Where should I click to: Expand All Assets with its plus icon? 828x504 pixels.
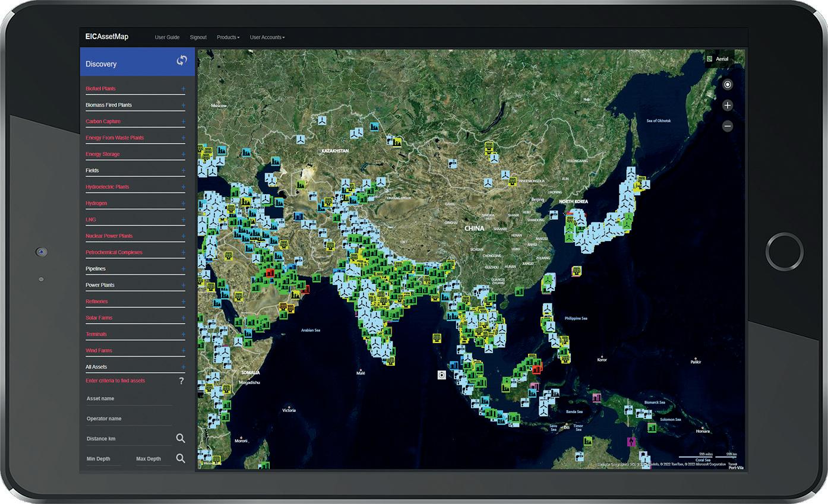[183, 367]
